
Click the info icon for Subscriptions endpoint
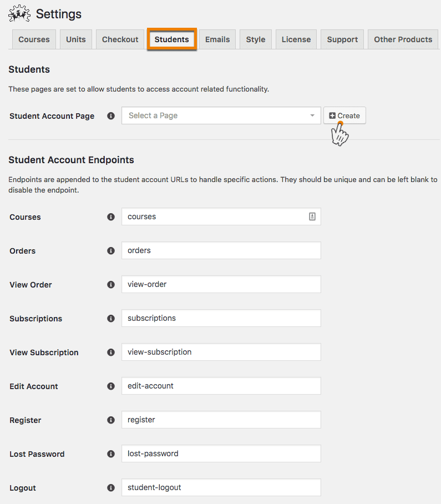tap(111, 319)
